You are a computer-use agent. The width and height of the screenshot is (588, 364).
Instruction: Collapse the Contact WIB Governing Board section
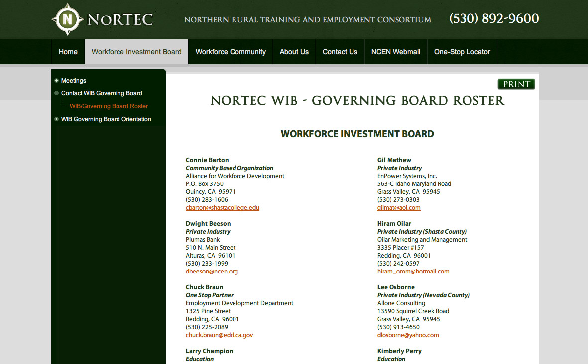(56, 93)
